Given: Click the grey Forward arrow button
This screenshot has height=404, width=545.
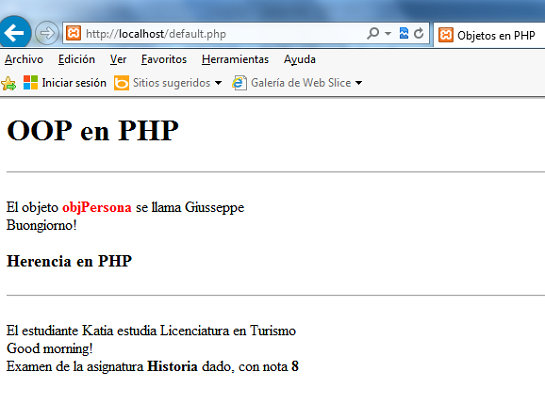Looking at the screenshot, I should tap(47, 33).
